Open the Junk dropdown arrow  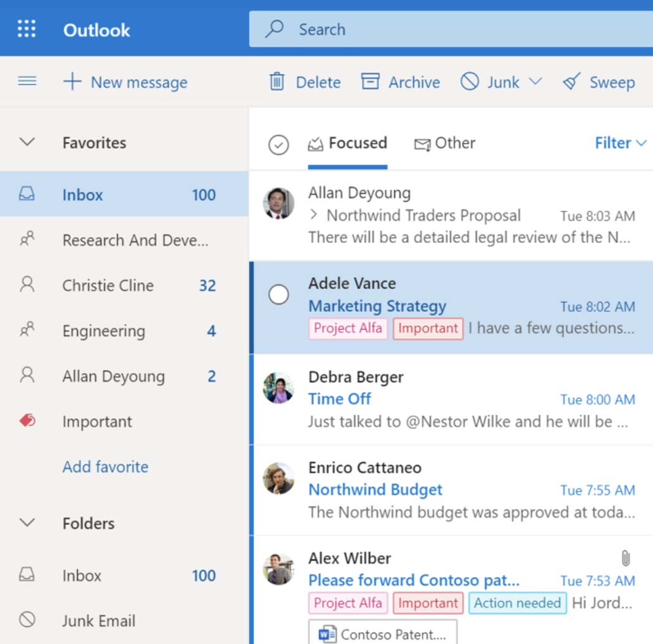[x=535, y=81]
